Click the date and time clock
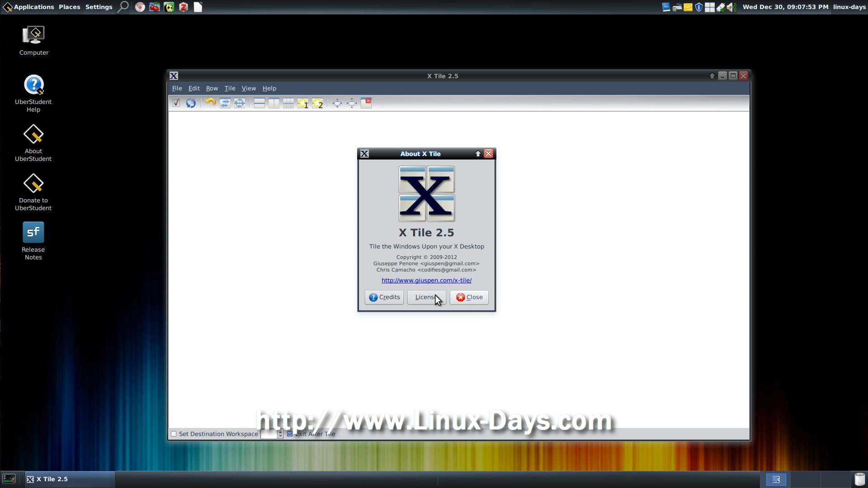 [x=785, y=7]
